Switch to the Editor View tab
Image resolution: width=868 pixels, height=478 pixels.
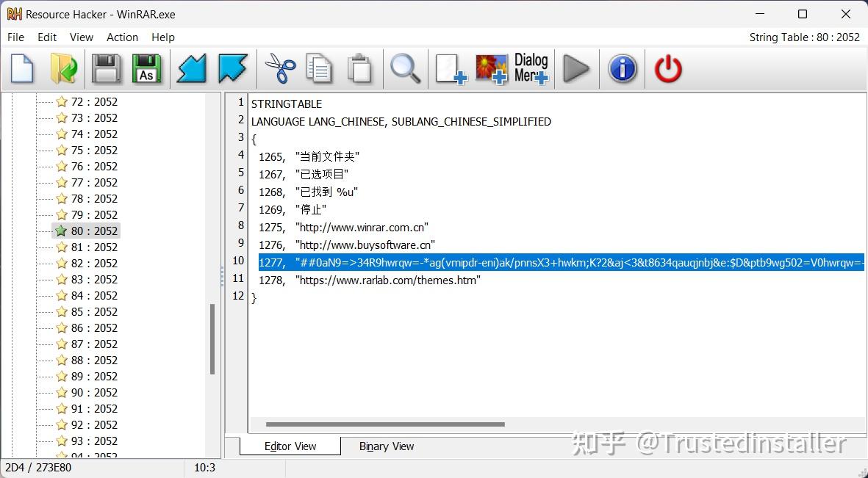[x=290, y=446]
